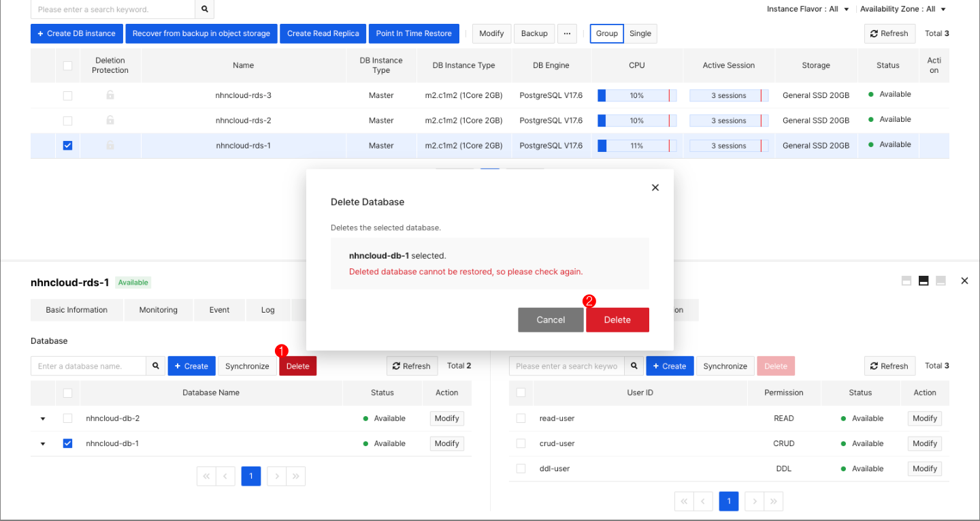Cancel the Delete Database dialog
The width and height of the screenshot is (980, 521).
[550, 319]
